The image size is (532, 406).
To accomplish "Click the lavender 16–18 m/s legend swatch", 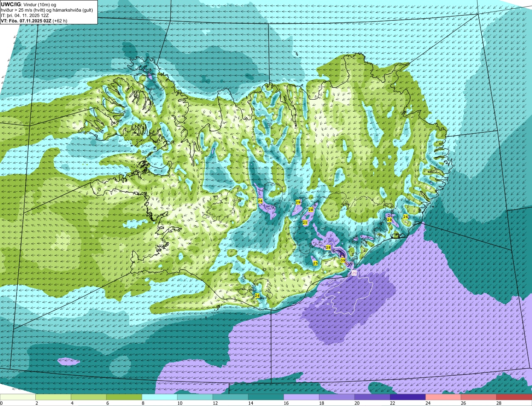I will tap(302, 397).
